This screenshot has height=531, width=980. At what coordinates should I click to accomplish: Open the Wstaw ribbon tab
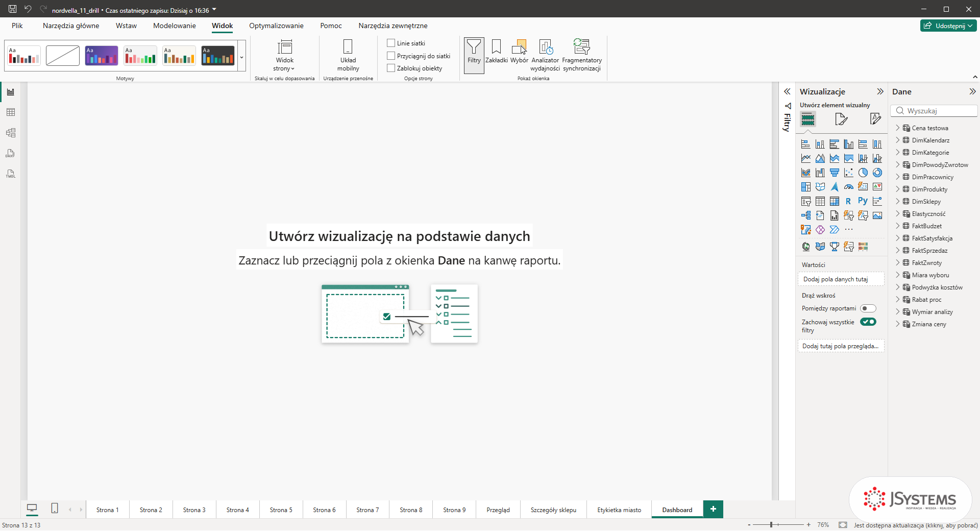(126, 26)
